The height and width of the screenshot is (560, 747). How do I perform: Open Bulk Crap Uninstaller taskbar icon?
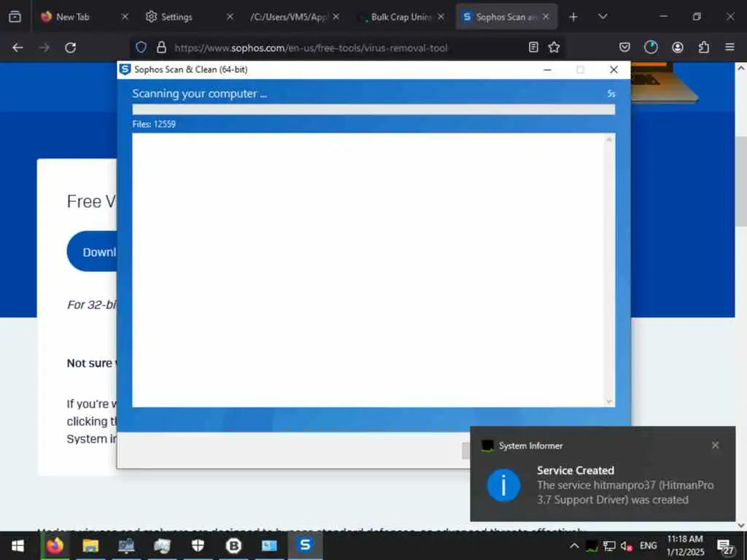pyautogui.click(x=233, y=545)
